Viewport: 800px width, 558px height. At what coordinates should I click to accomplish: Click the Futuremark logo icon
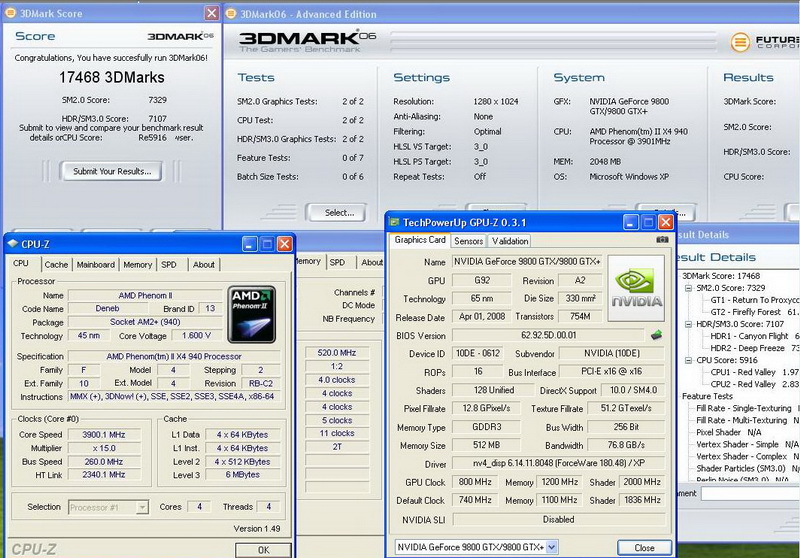740,42
